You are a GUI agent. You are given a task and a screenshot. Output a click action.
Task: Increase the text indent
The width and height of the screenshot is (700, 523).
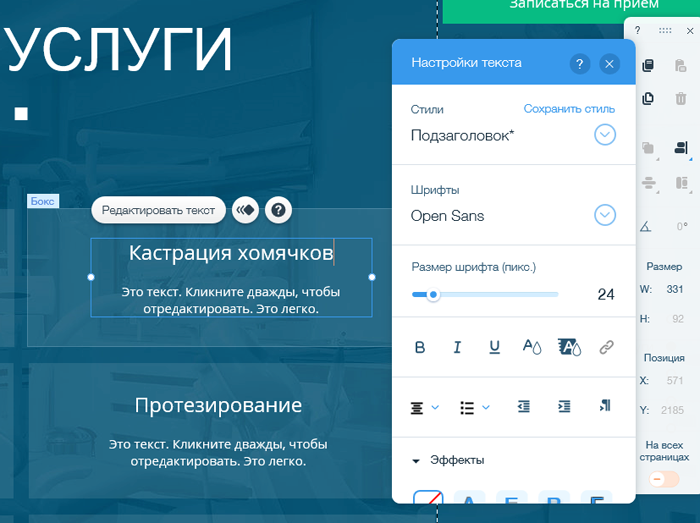pyautogui.click(x=564, y=406)
